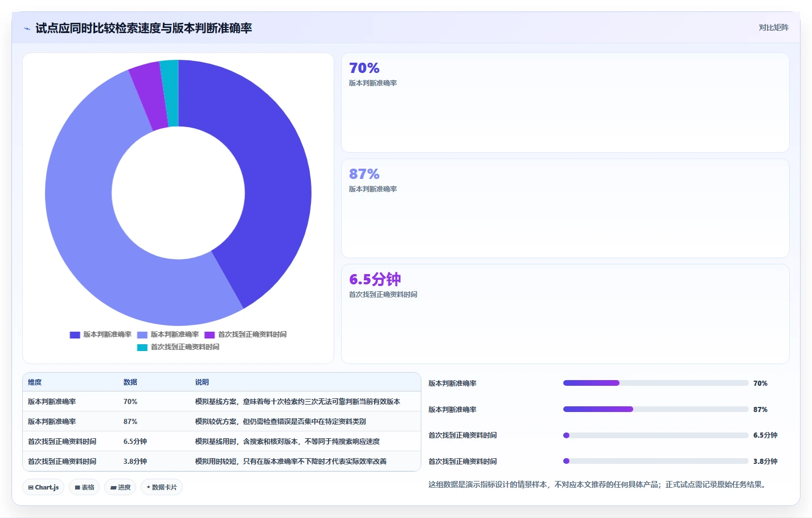Click the progress bar showing 6.5分钟
This screenshot has height=518, width=812.
point(655,435)
